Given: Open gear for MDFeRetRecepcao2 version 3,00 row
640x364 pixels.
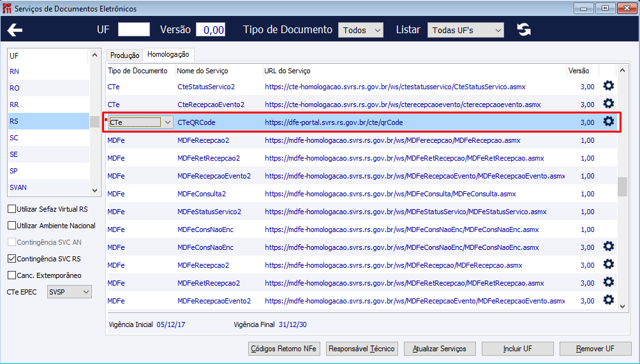Looking at the screenshot, I should pyautogui.click(x=609, y=282).
